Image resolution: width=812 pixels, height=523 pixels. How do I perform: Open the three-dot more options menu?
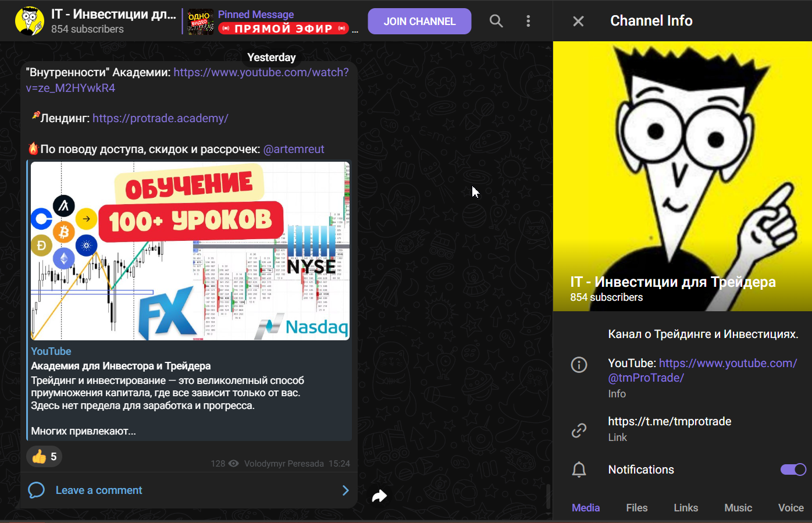click(528, 22)
